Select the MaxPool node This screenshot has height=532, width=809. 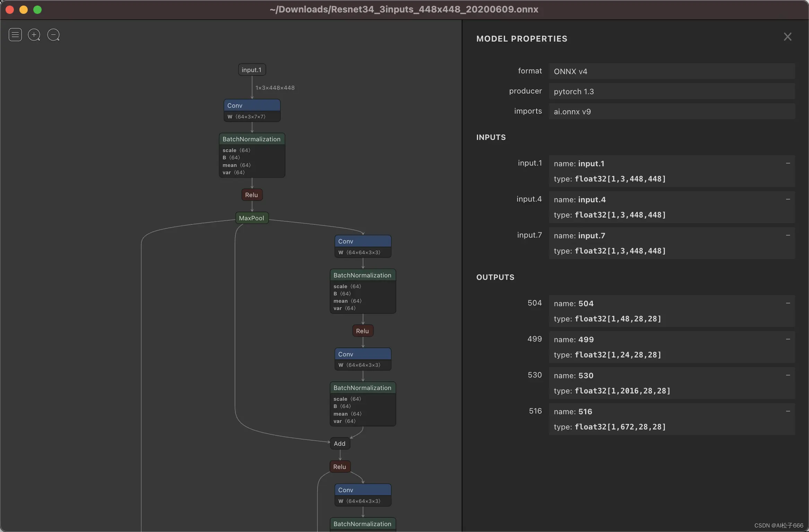pos(252,218)
